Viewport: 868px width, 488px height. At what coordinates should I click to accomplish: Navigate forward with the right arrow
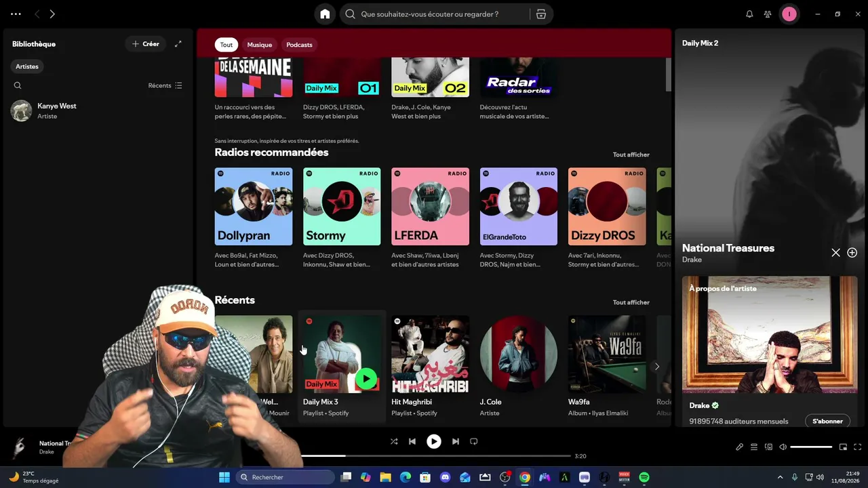click(52, 14)
